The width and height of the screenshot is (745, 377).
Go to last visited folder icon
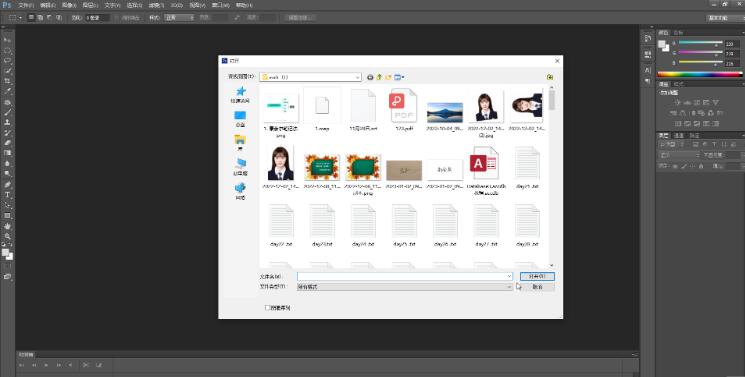pyautogui.click(x=371, y=77)
